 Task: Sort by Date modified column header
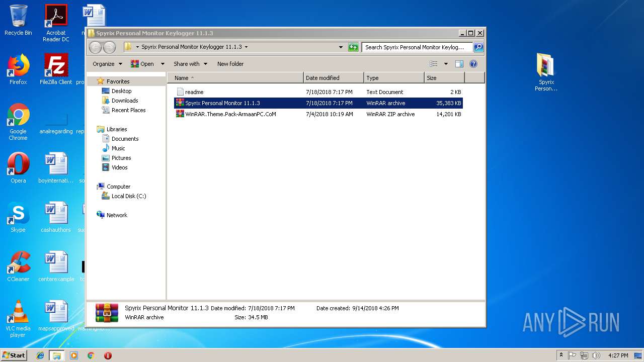(x=334, y=78)
